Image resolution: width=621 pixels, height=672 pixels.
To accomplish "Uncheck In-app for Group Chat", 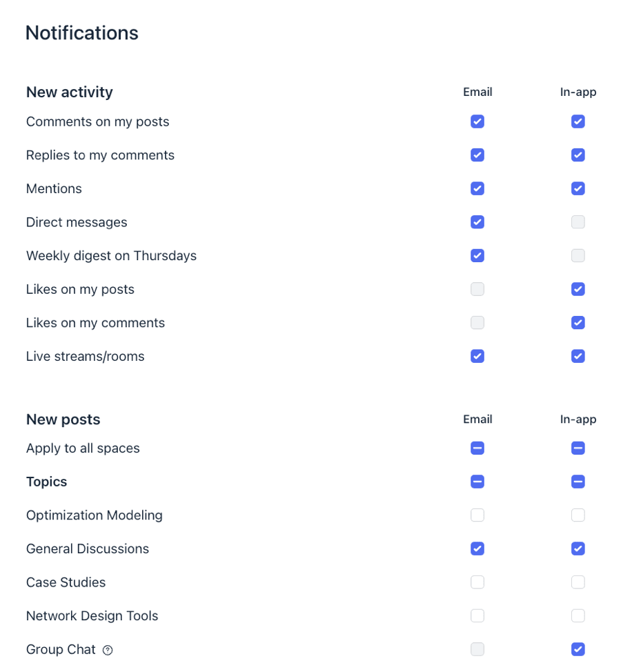I will (x=578, y=649).
